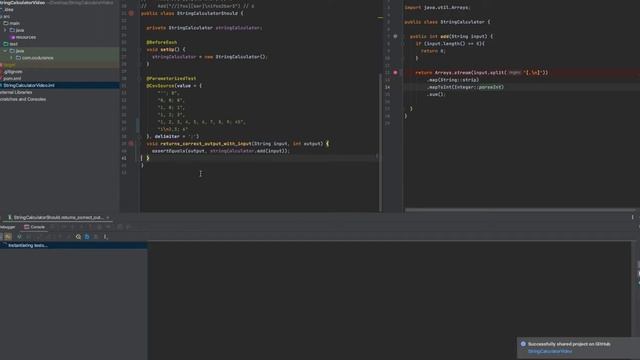The height and width of the screenshot is (360, 640).
Task: Click the .sum() call
Action: click(436, 94)
